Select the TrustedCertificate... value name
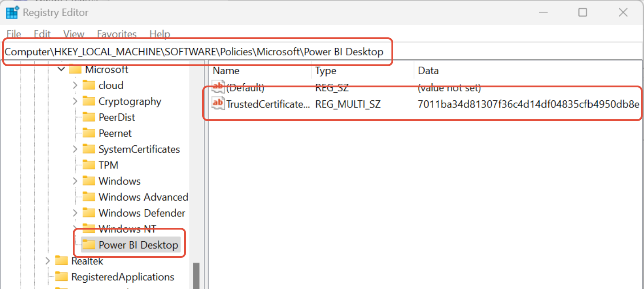This screenshot has height=289, width=644. (268, 104)
